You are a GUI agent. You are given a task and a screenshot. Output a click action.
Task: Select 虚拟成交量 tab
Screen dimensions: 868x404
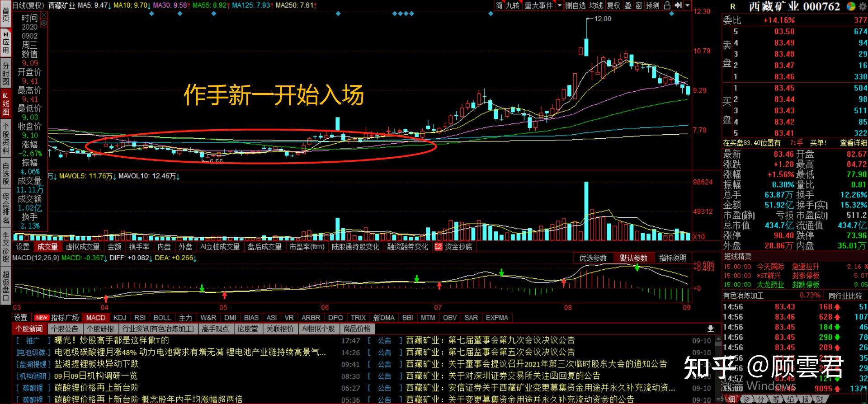click(83, 247)
